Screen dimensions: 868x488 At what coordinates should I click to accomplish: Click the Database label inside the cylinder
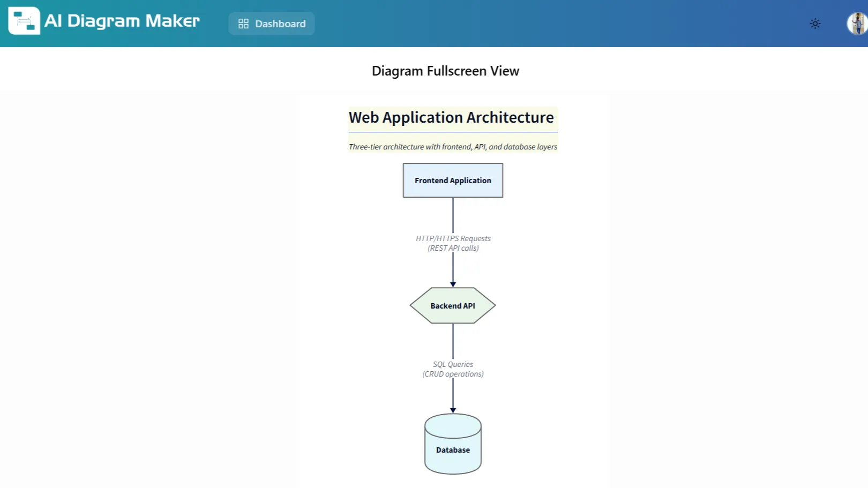(x=453, y=450)
